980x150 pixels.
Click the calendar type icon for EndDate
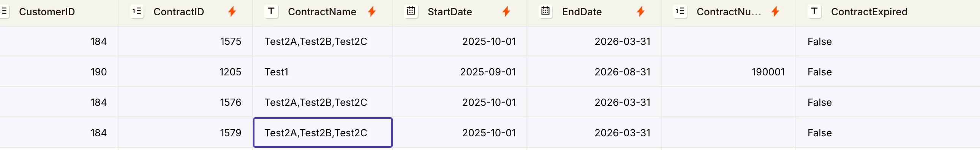tap(545, 11)
